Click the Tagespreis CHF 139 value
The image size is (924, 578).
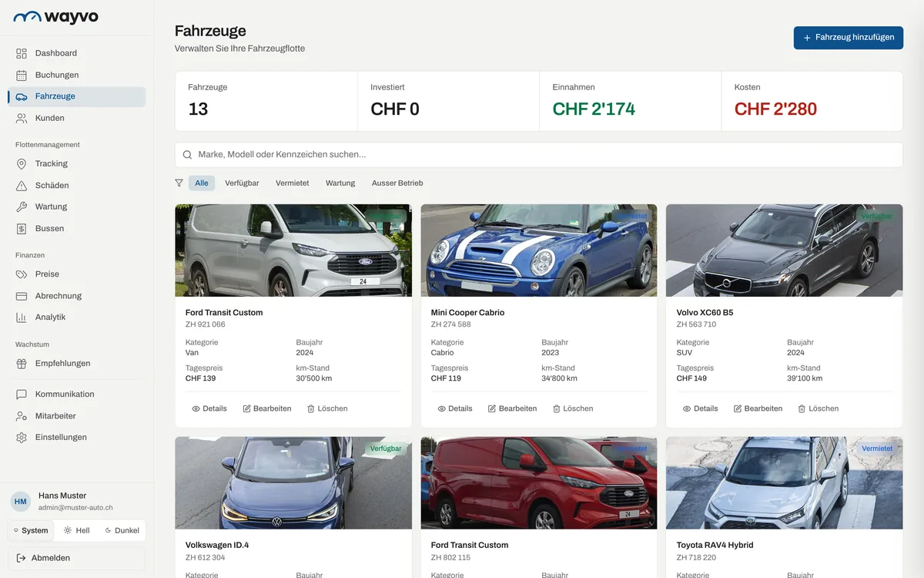tap(200, 378)
